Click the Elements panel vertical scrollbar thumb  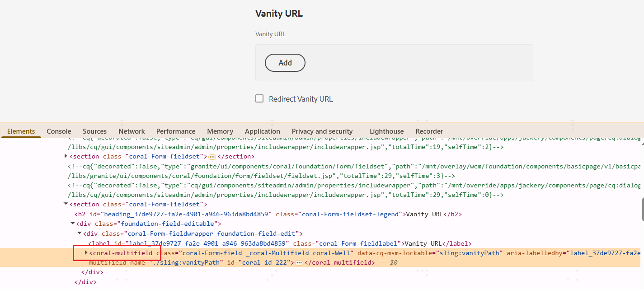click(x=642, y=209)
